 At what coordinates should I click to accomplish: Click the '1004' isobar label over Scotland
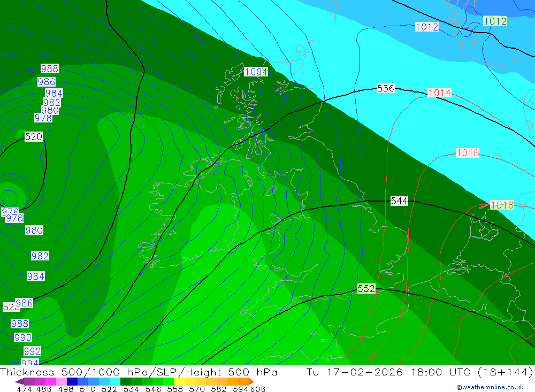(x=256, y=72)
